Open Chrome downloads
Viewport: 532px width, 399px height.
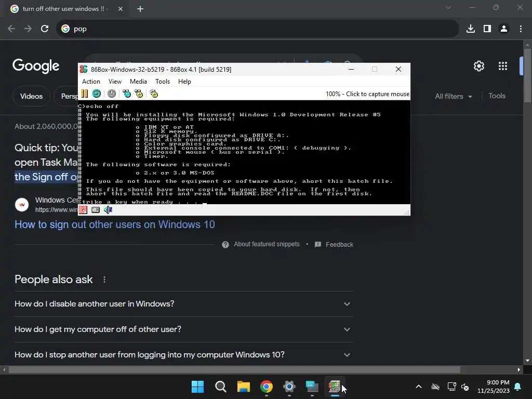coord(471,29)
